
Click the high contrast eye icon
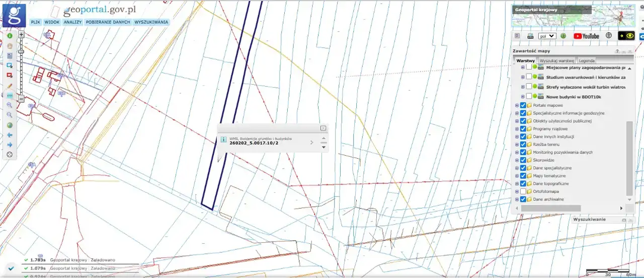[x=626, y=36]
